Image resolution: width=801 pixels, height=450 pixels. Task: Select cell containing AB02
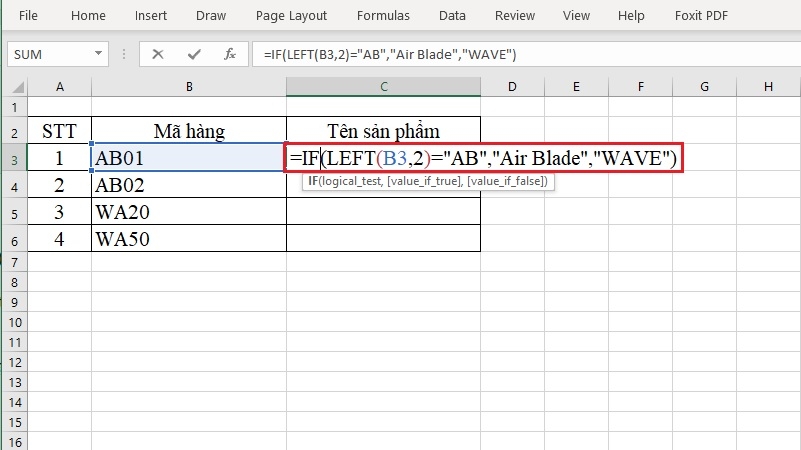coord(189,185)
